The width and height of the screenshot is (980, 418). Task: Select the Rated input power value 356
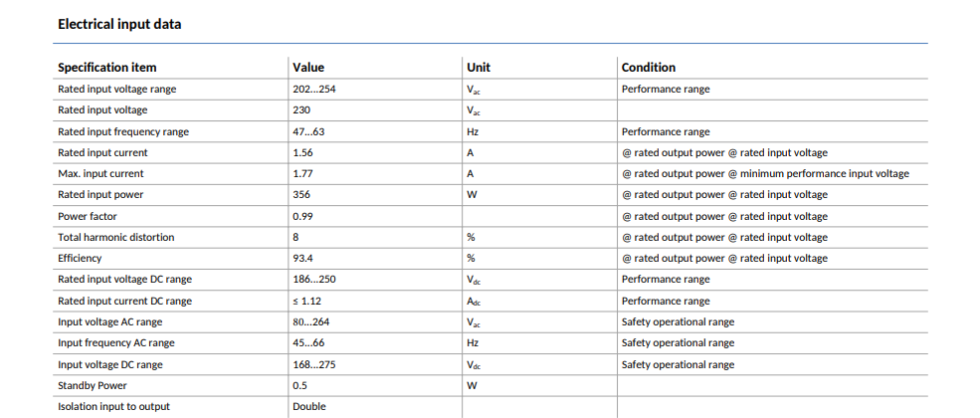click(301, 194)
